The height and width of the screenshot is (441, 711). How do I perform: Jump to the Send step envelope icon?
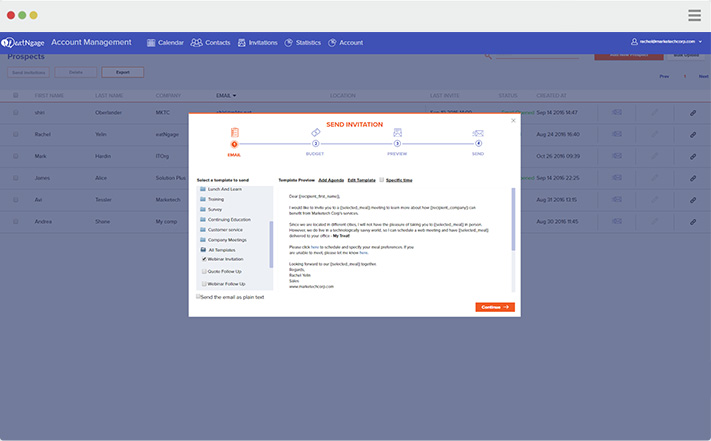[x=478, y=133]
